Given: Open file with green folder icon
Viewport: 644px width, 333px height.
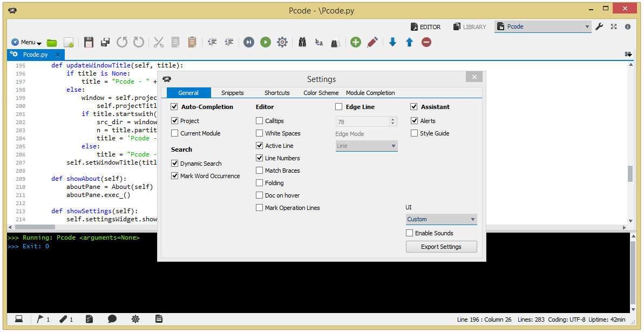Looking at the screenshot, I should click(52, 42).
